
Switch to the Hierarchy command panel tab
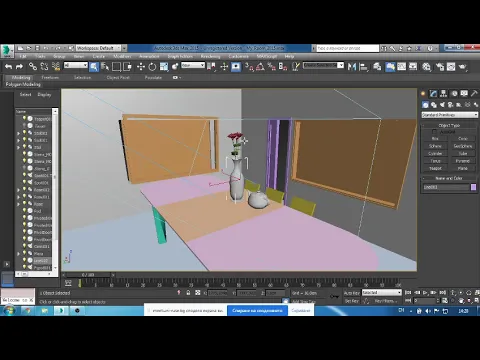(443, 94)
